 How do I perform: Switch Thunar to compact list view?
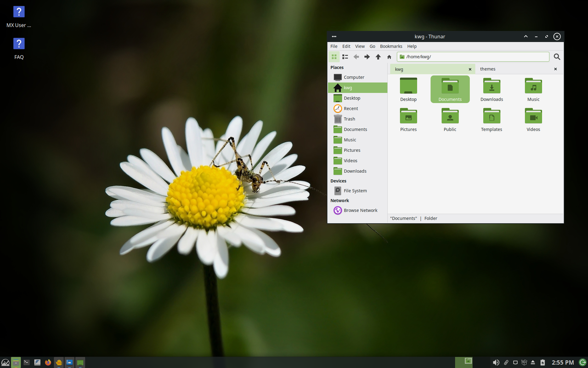[345, 57]
